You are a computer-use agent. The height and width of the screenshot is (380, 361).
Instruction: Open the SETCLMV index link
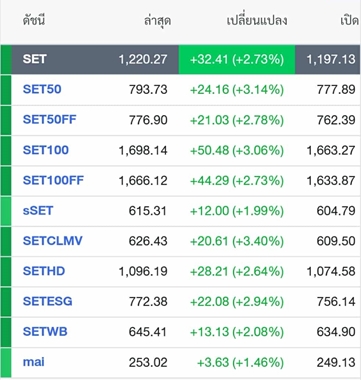pos(52,241)
